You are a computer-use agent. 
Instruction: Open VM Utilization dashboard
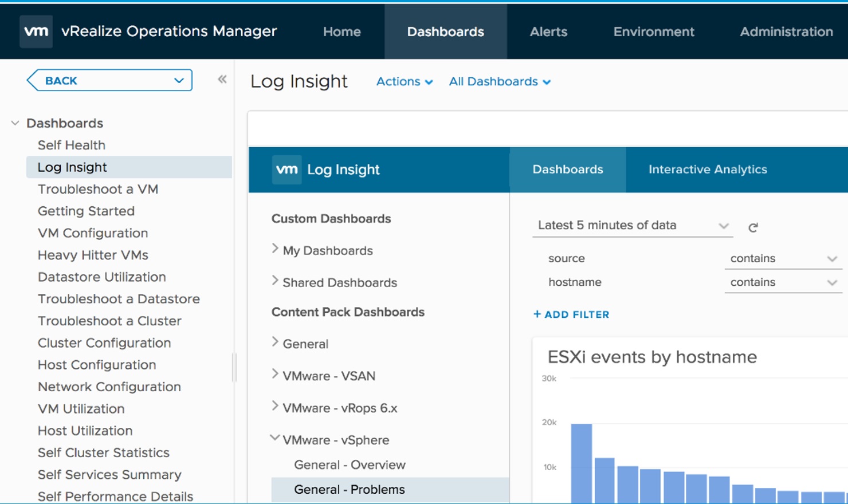click(x=81, y=409)
